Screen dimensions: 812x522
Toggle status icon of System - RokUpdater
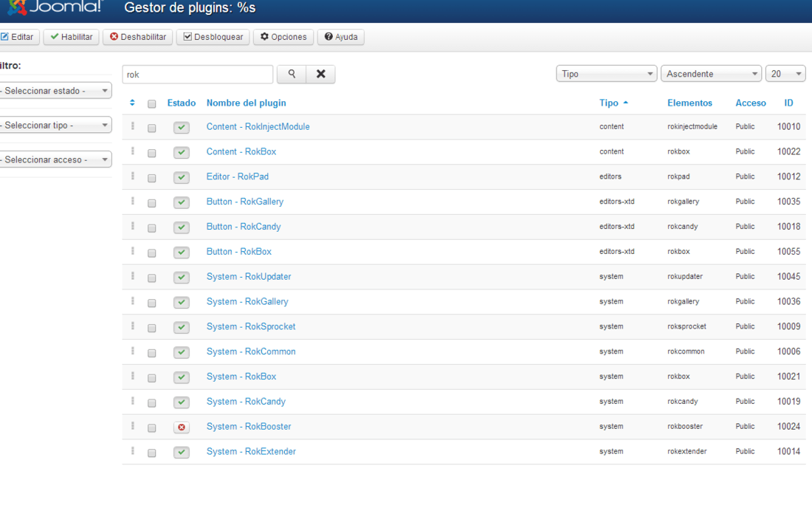[182, 277]
